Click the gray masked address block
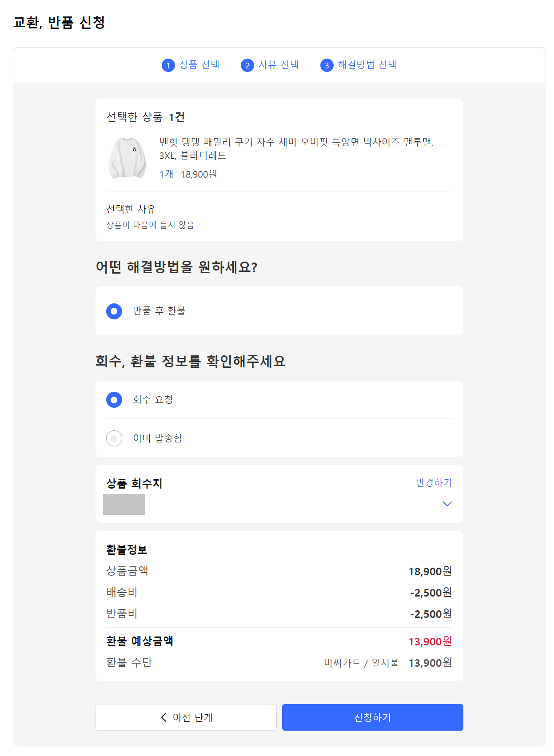This screenshot has height=756, width=554. click(124, 504)
